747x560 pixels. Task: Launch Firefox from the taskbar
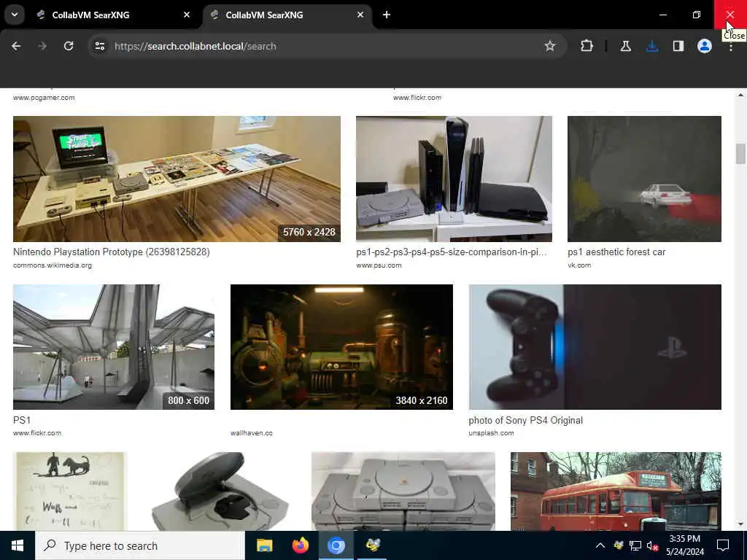[300, 545]
